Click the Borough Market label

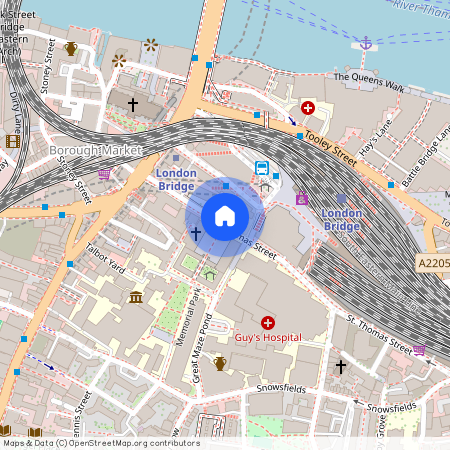pyautogui.click(x=95, y=150)
